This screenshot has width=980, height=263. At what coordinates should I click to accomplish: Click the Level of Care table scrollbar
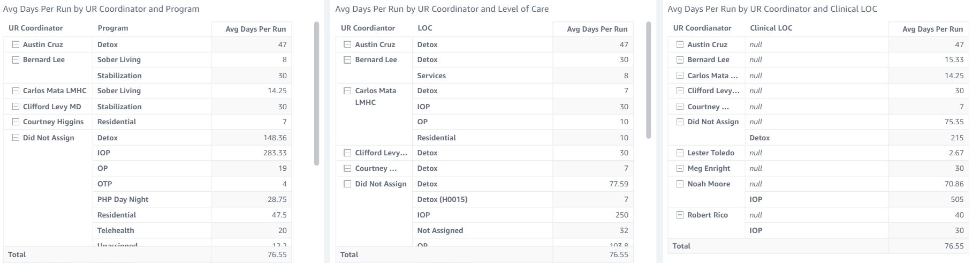point(649,80)
